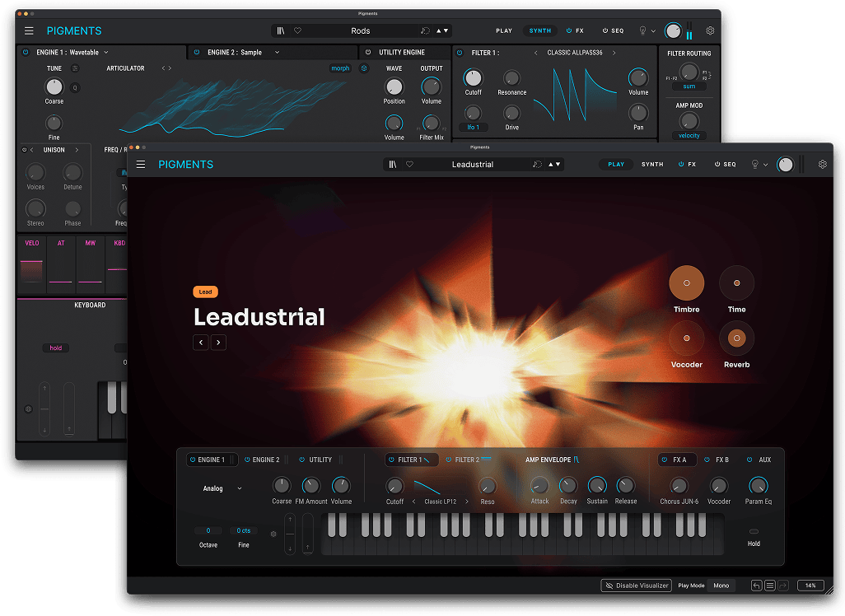Favorite the Leadustrial preset with the heart icon
The width and height of the screenshot is (845, 616).
[x=409, y=165]
